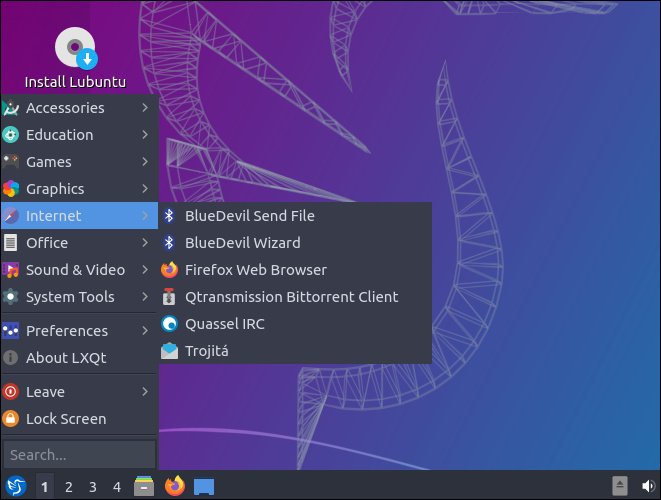The image size is (661, 500).
Task: Click the Trojitá mail icon
Action: click(x=169, y=351)
